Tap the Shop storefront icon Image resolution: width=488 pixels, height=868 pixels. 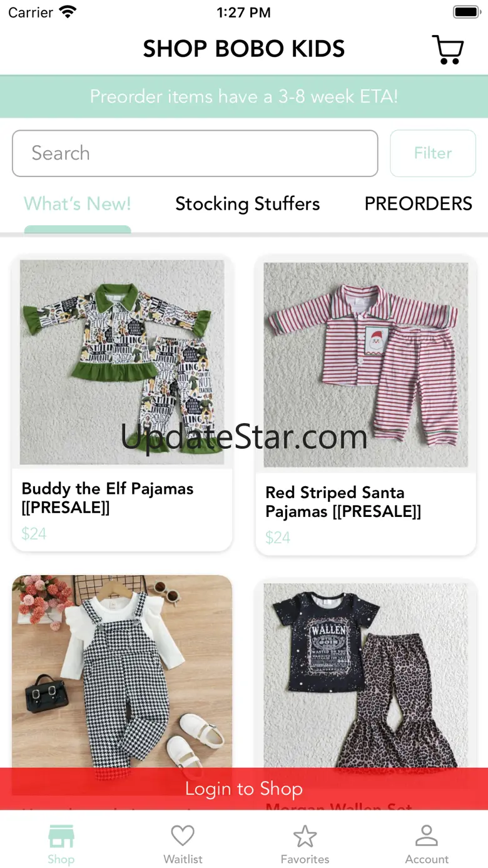(x=61, y=836)
